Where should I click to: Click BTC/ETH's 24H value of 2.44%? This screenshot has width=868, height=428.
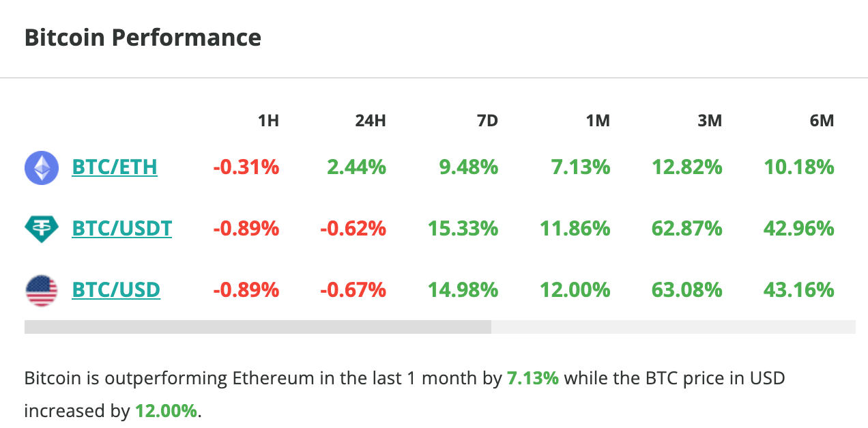(356, 167)
